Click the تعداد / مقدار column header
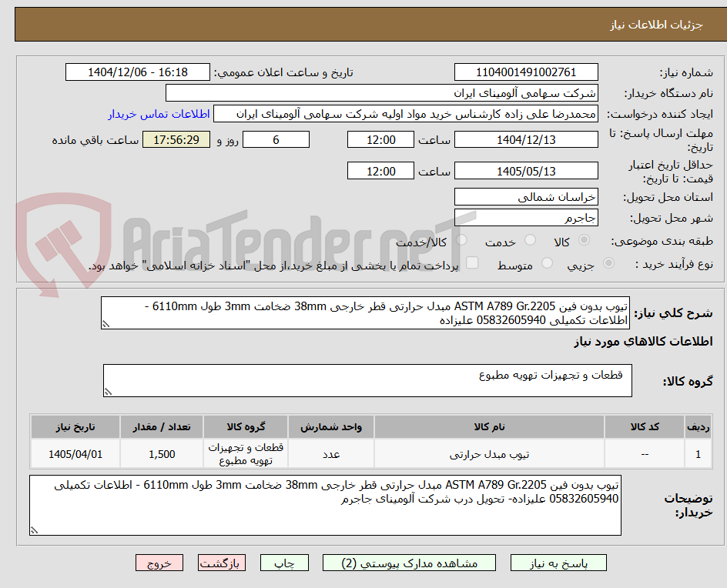Viewport: 727px width, 588px height. 162,426
